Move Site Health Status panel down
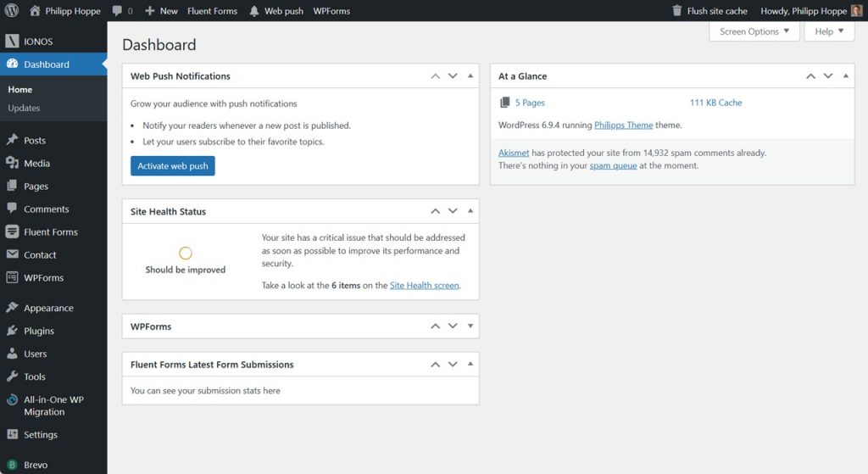This screenshot has height=474, width=868. click(x=453, y=211)
